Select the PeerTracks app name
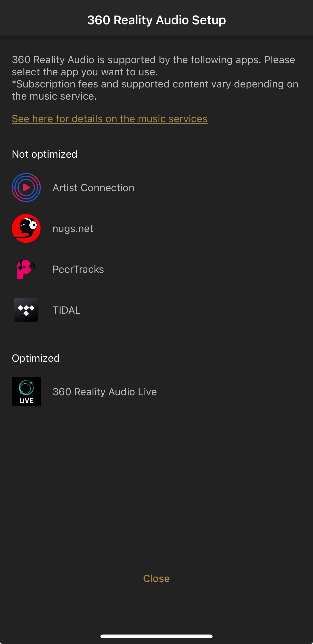Image resolution: width=313 pixels, height=644 pixels. pos(78,269)
